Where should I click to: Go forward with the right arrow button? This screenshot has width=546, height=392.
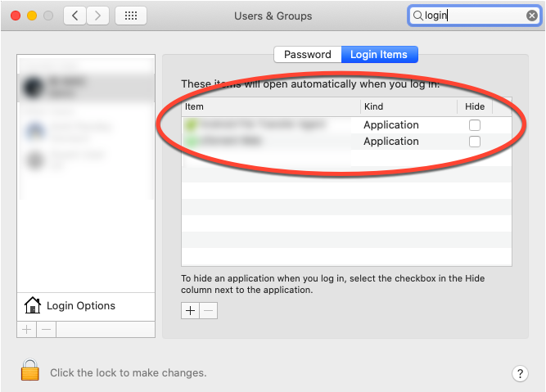tap(98, 16)
